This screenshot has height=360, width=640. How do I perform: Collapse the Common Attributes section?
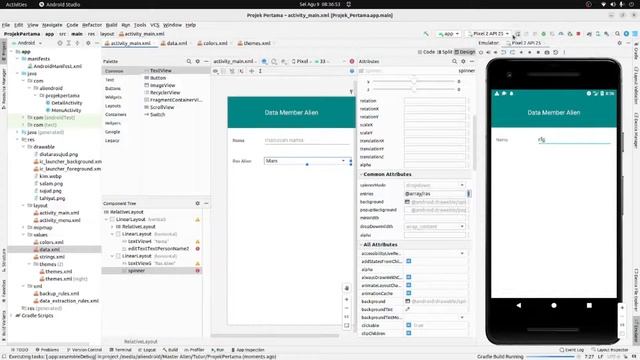click(362, 174)
